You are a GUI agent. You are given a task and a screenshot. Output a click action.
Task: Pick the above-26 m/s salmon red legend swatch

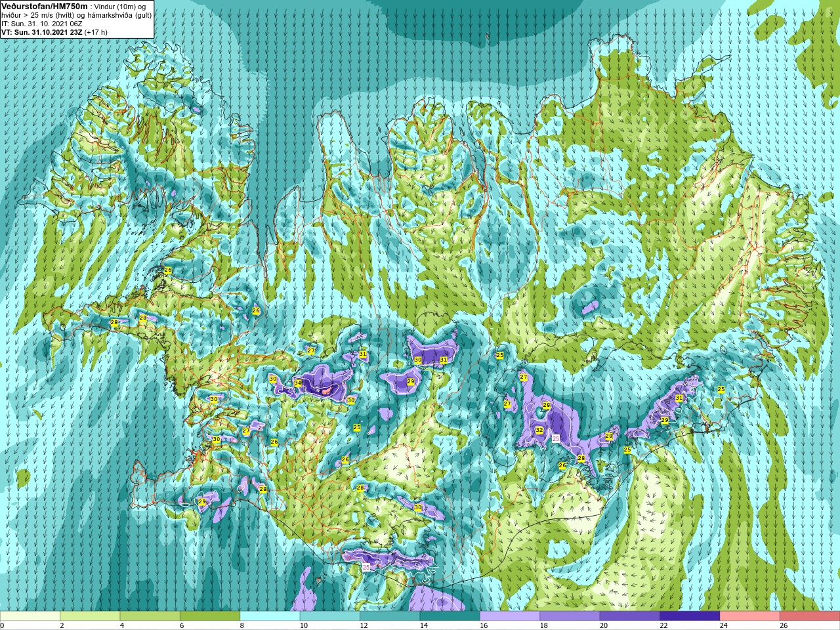pos(810,616)
